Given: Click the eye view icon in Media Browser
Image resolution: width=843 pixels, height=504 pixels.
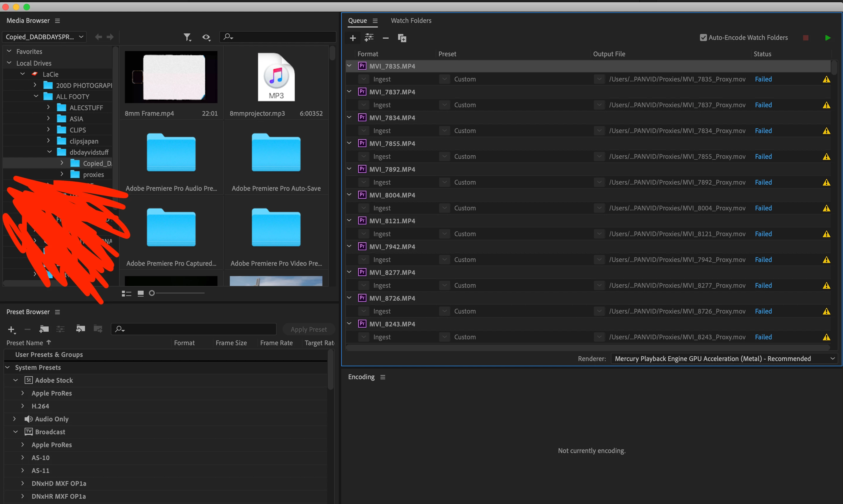Looking at the screenshot, I should coord(206,37).
